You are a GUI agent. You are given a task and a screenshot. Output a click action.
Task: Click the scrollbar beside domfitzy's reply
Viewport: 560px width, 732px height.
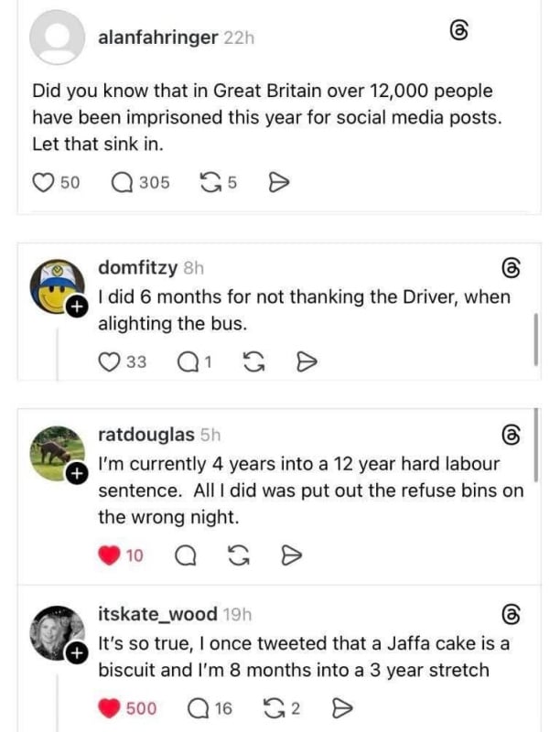point(535,339)
